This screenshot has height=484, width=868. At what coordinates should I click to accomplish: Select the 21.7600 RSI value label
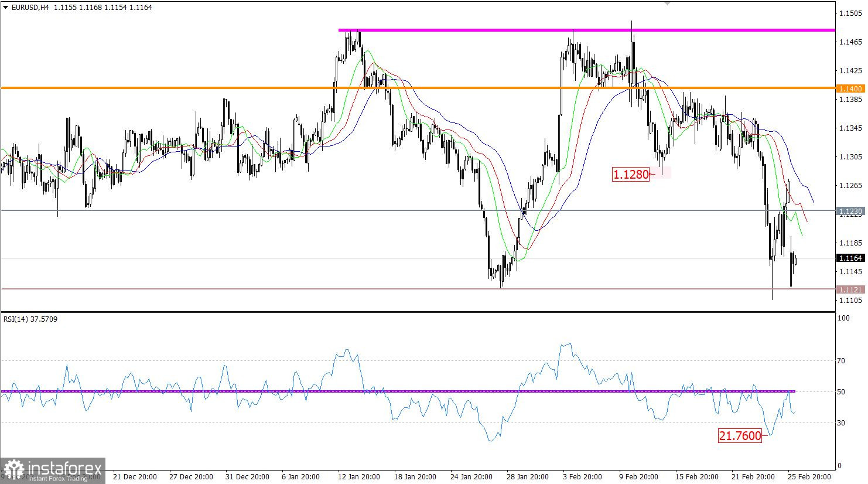740,435
